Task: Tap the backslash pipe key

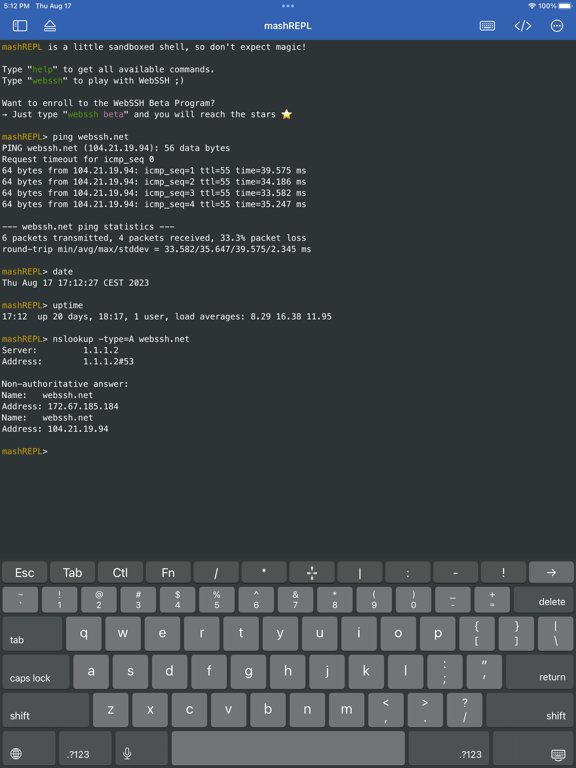Action: (555, 634)
